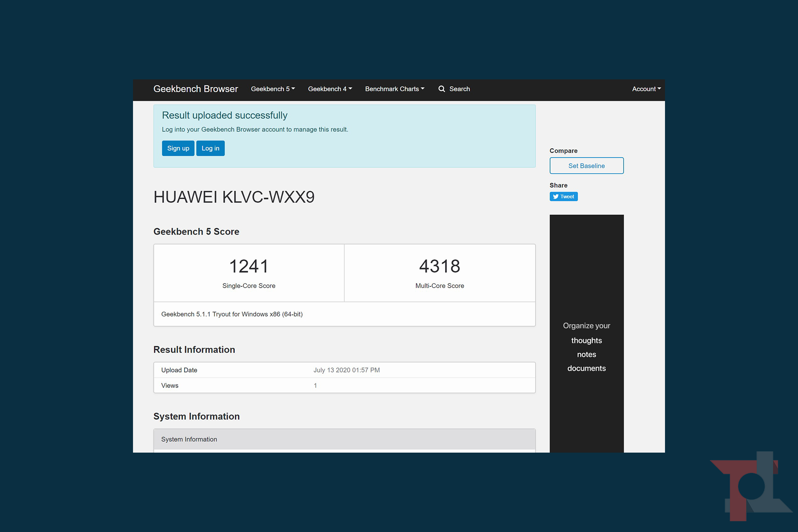
Task: Click the 4318 Multi-Core Score value
Action: click(439, 266)
